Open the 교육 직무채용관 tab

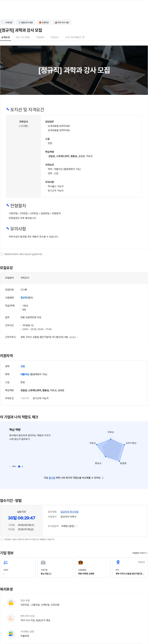tap(75, 37)
